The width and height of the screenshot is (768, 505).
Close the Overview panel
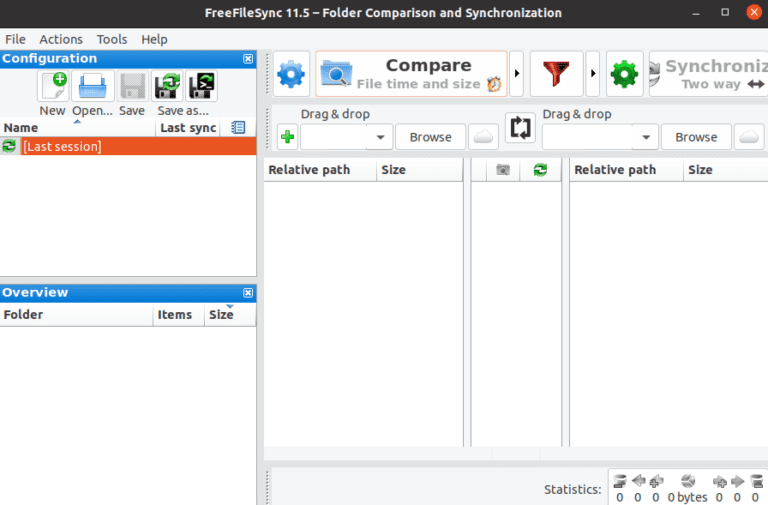pos(248,293)
